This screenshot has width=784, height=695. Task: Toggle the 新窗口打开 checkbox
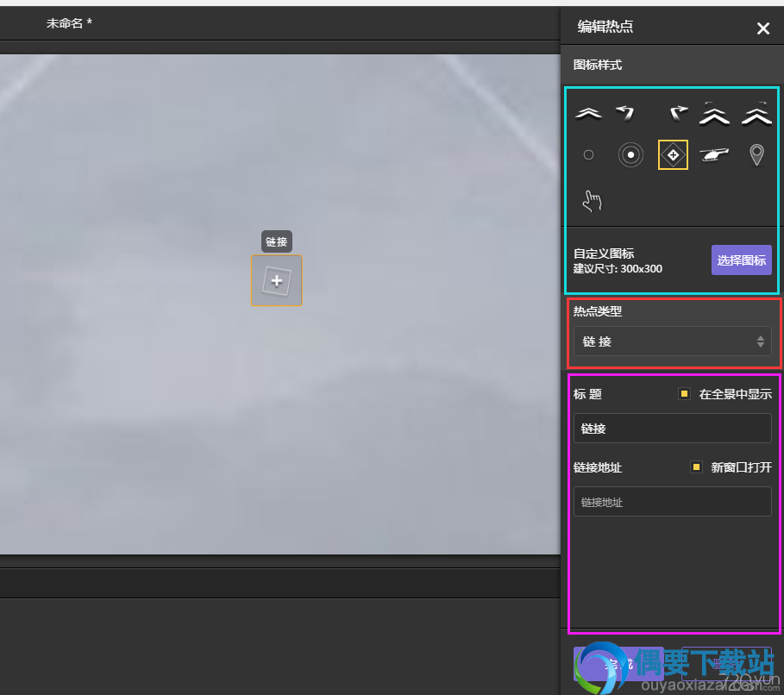pyautogui.click(x=696, y=467)
